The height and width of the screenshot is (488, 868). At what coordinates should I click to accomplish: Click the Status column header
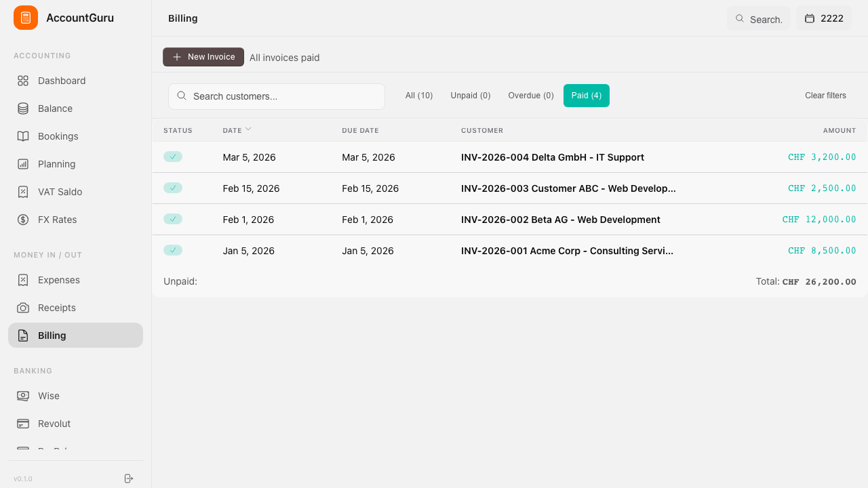(x=178, y=130)
